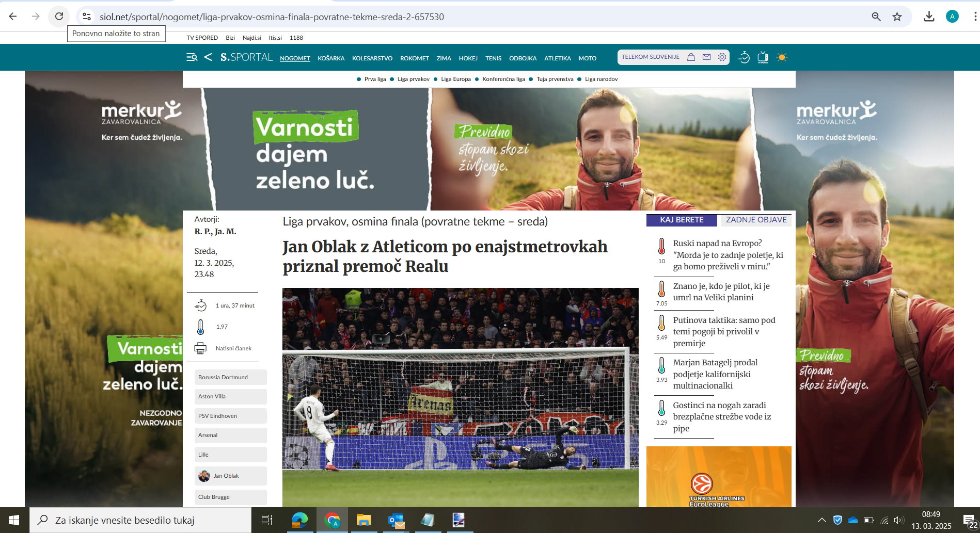Click the printer icon to print the article
This screenshot has height=533, width=980.
(200, 348)
